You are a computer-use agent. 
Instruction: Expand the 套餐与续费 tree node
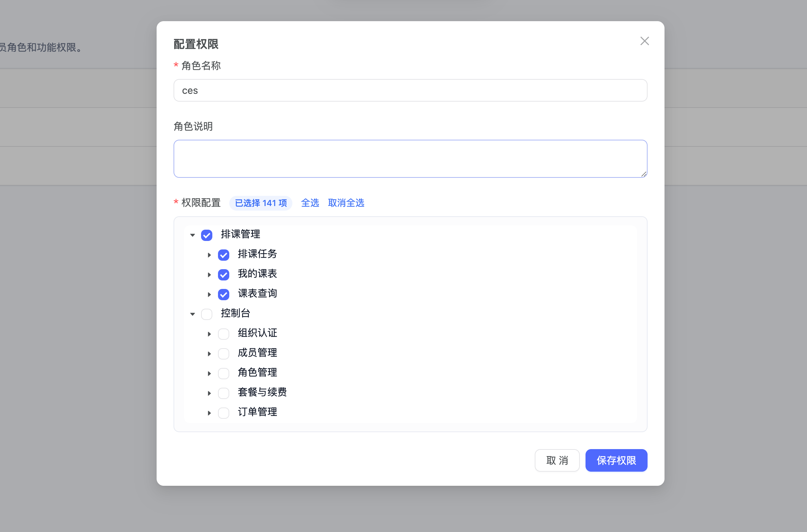(x=210, y=393)
